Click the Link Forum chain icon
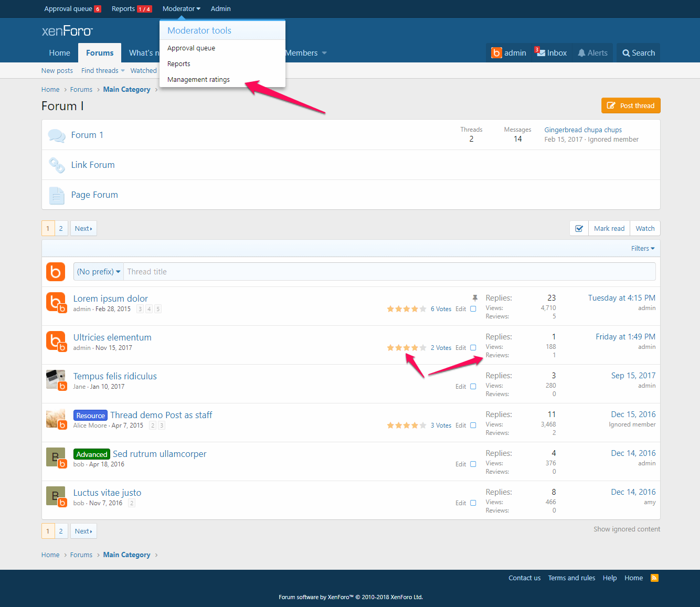The height and width of the screenshot is (607, 700). pyautogui.click(x=56, y=165)
